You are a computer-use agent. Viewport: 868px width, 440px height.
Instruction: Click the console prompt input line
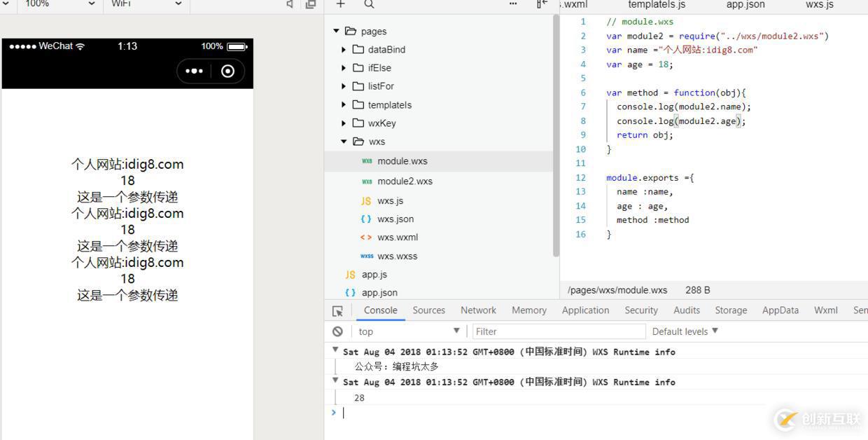click(602, 413)
